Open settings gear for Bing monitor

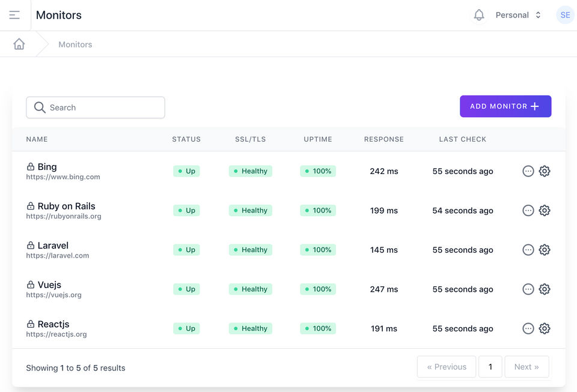pyautogui.click(x=545, y=171)
